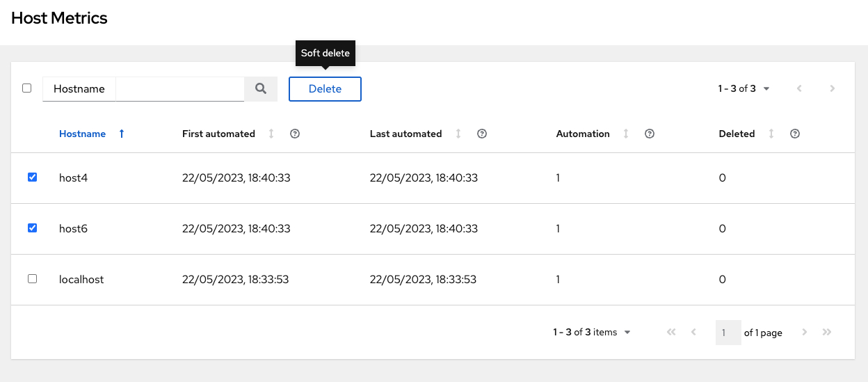Click the Hostname column header

(x=82, y=134)
